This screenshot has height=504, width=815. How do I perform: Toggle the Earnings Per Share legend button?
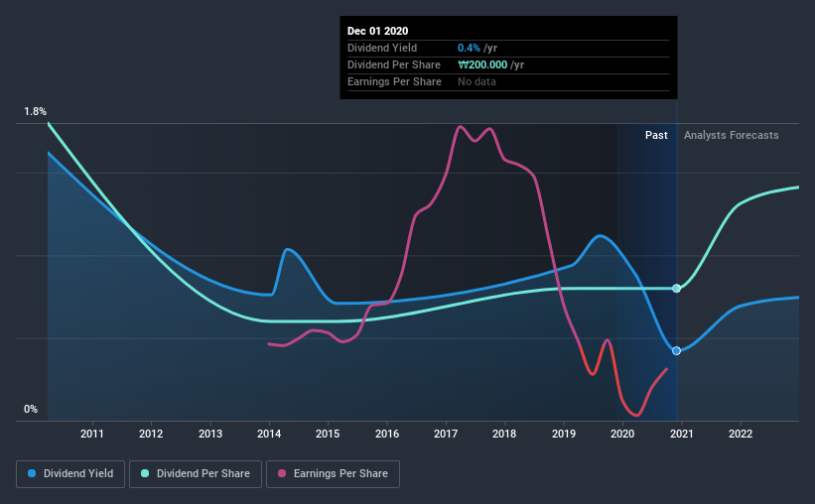click(333, 474)
